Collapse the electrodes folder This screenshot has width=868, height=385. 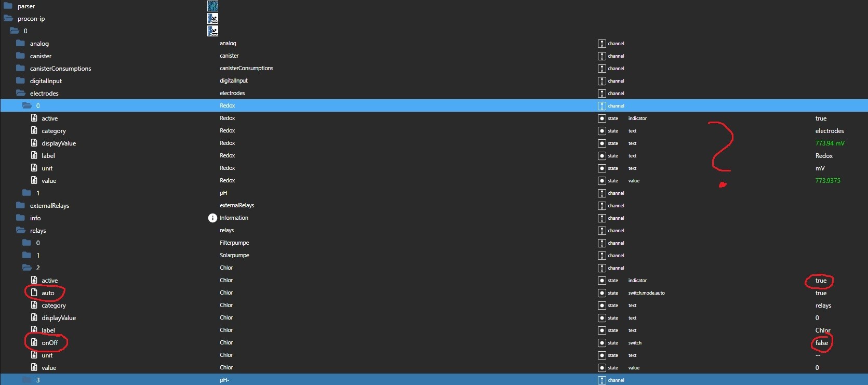tap(21, 93)
